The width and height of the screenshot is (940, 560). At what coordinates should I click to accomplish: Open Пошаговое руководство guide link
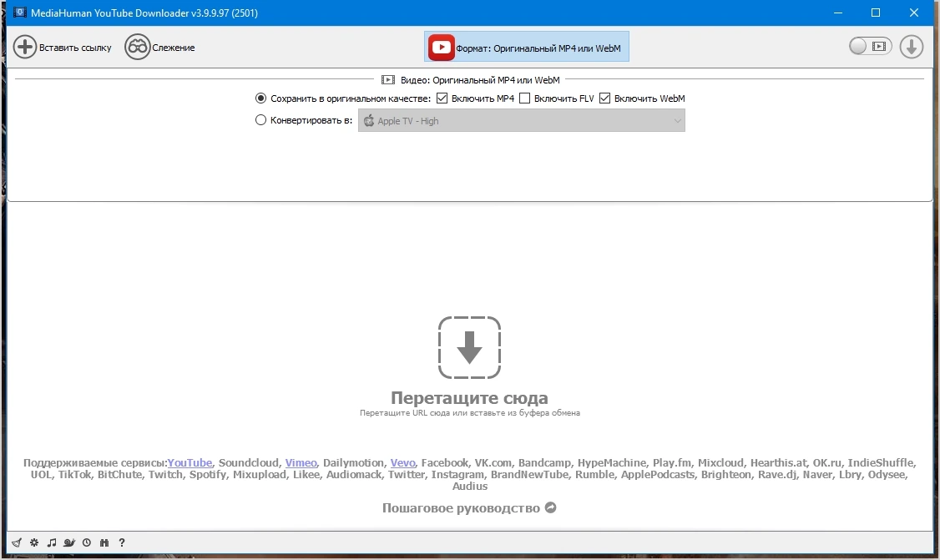pos(461,508)
